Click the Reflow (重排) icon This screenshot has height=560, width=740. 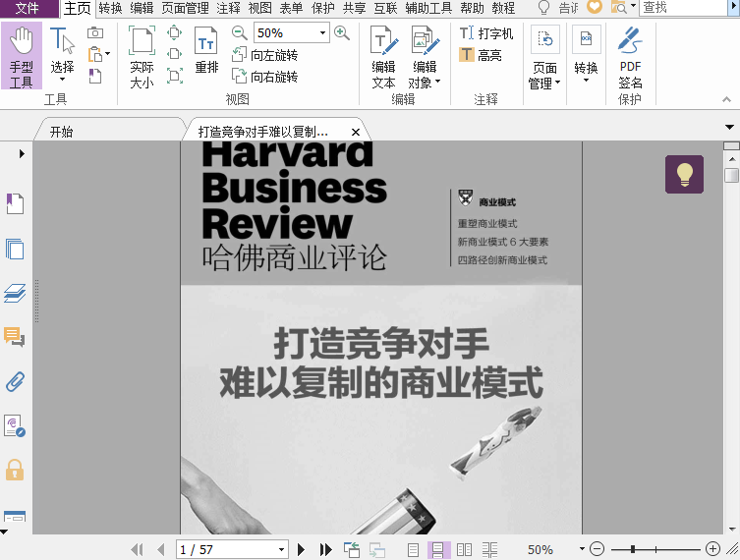(x=206, y=50)
